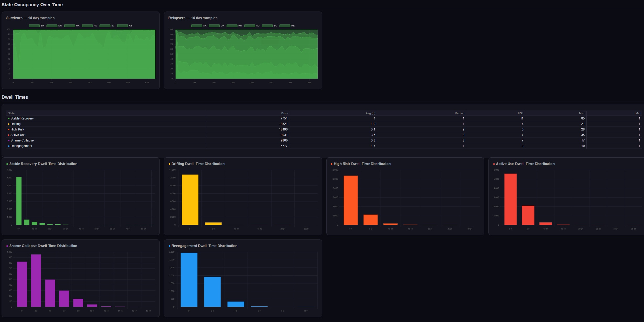644x322 pixels.
Task: Select the Stable Recovery table row label
Action: (22, 118)
